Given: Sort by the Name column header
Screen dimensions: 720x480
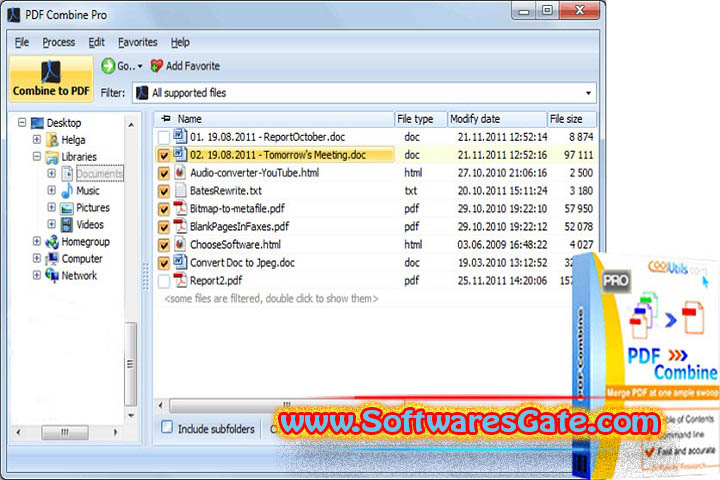Looking at the screenshot, I should point(275,119).
